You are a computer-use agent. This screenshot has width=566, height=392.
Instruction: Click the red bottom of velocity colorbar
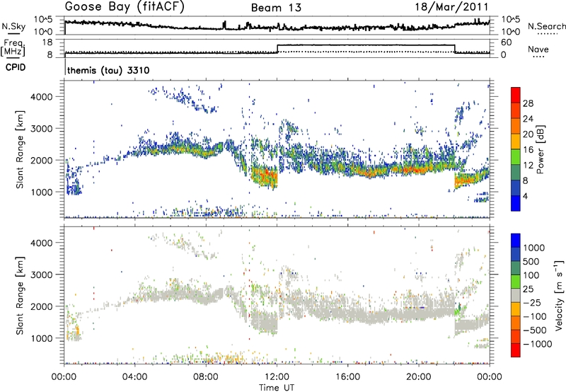point(516,350)
